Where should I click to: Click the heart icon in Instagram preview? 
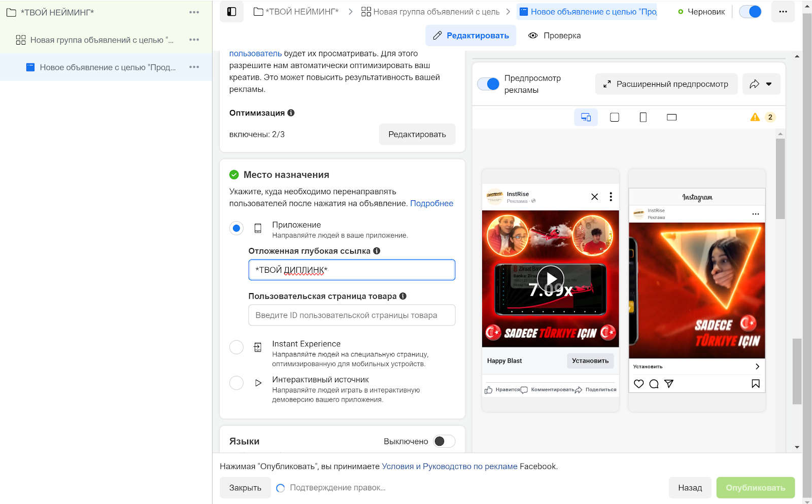click(x=639, y=384)
